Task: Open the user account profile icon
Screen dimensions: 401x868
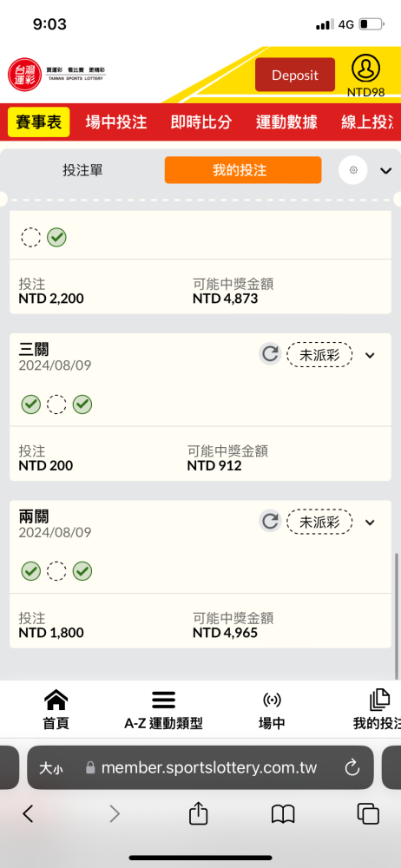Action: [366, 68]
